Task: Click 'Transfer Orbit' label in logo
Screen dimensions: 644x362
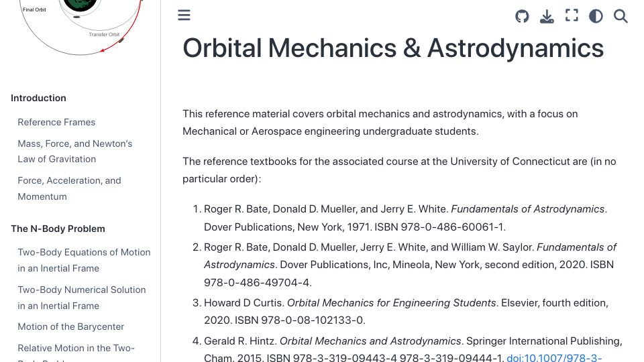Action: [x=105, y=34]
